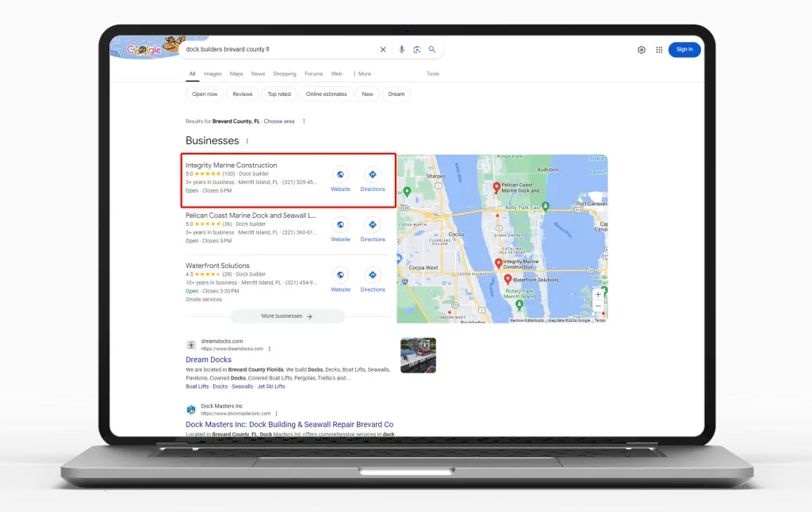Open Google Lens image search icon
812x512 pixels.
click(417, 50)
